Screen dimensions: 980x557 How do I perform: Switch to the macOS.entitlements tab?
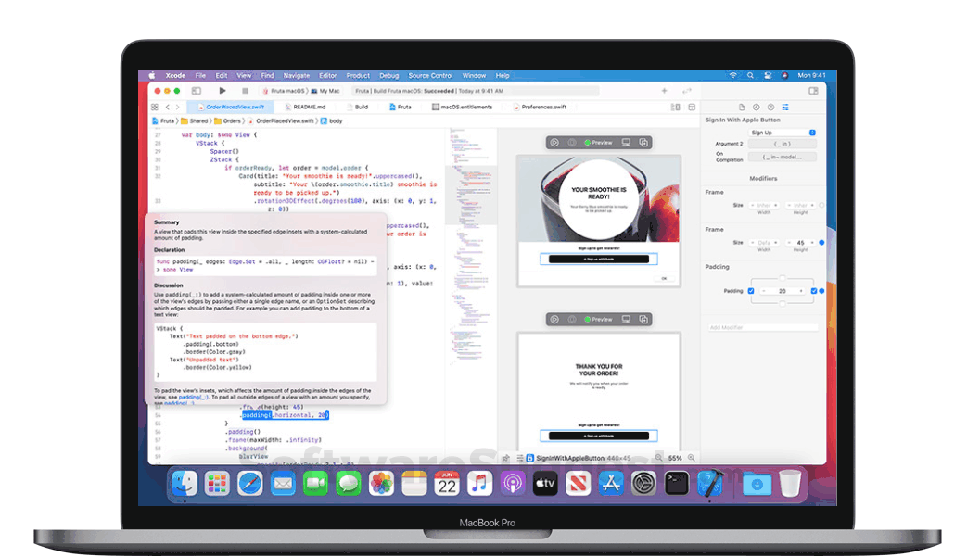463,107
